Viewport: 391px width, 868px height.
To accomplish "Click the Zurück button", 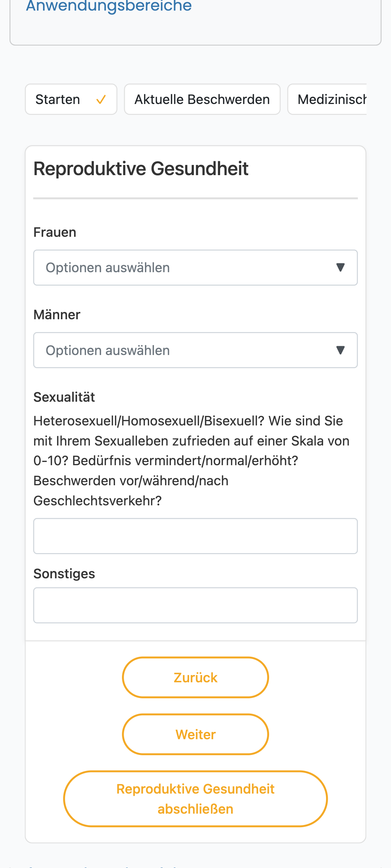I will pos(195,678).
